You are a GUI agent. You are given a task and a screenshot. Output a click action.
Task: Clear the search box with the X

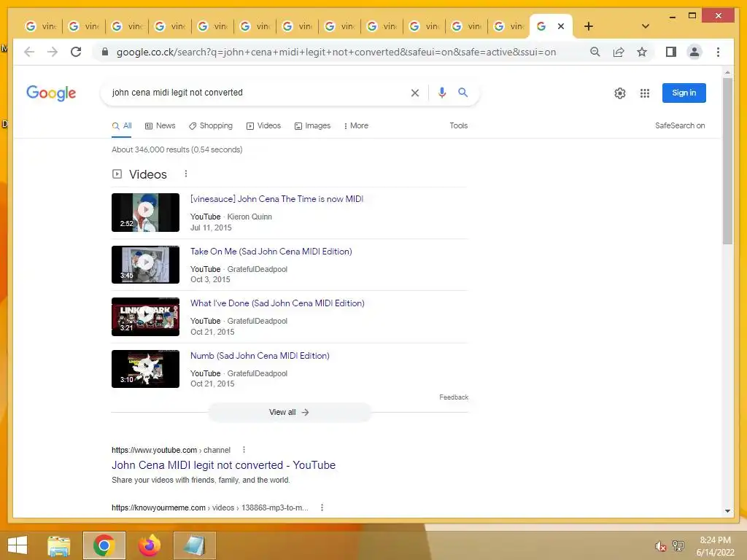click(415, 93)
